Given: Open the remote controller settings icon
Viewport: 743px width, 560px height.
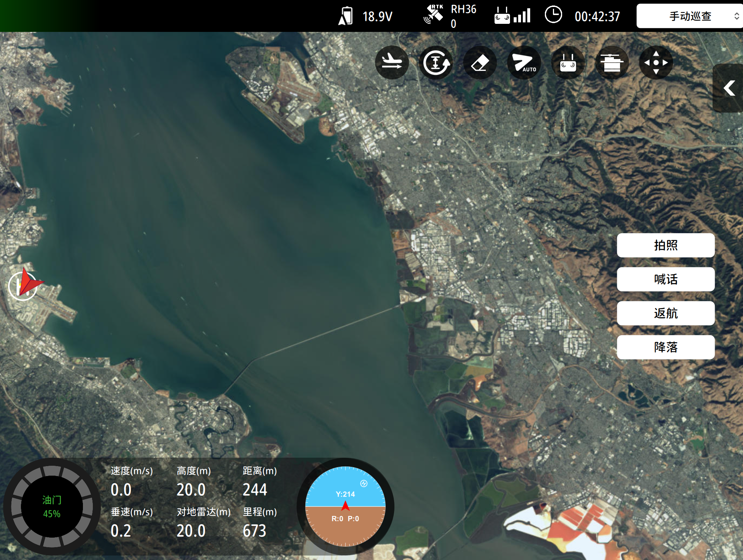Looking at the screenshot, I should pos(568,63).
